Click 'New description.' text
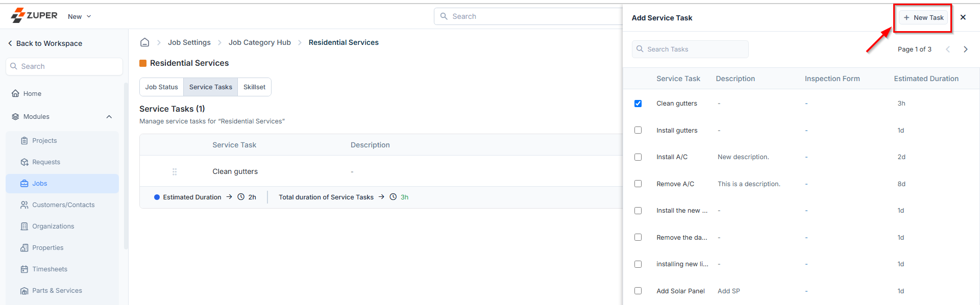The width and height of the screenshot is (980, 305). coord(743,157)
